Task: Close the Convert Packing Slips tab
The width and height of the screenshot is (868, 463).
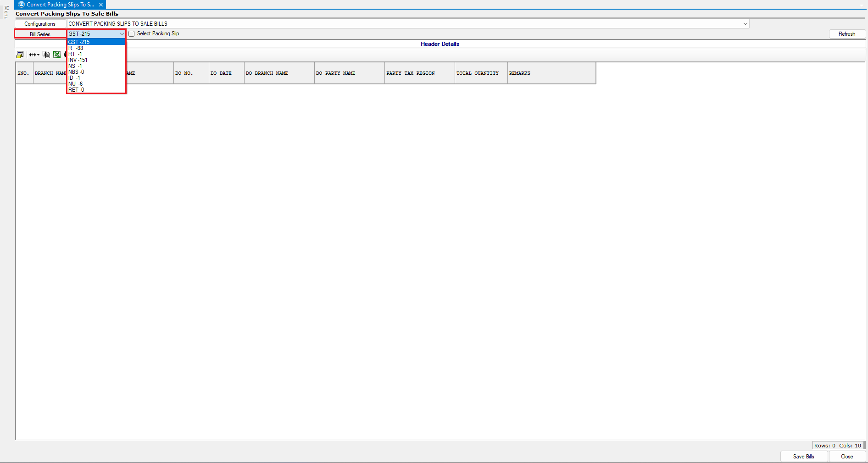Action: (101, 5)
